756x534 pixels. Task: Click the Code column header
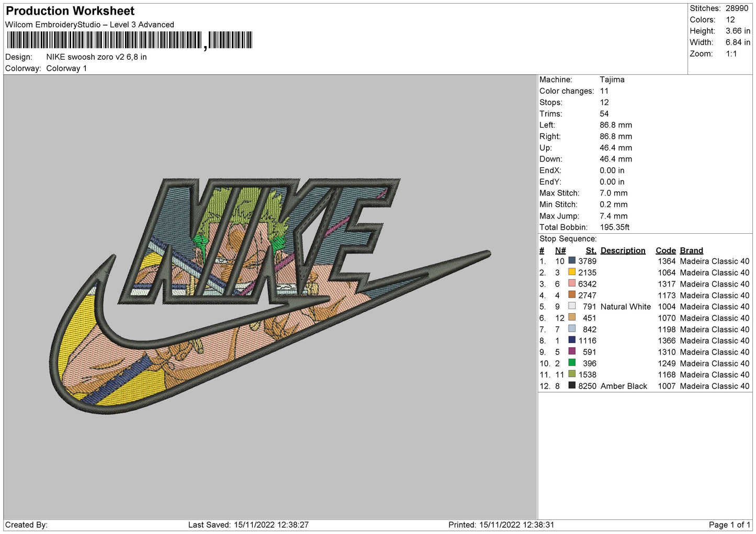click(665, 251)
